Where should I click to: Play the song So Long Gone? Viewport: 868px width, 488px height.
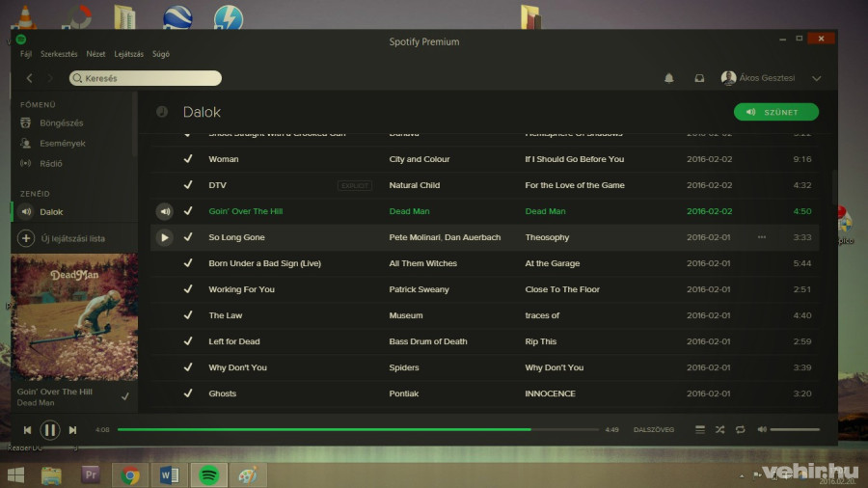(164, 237)
